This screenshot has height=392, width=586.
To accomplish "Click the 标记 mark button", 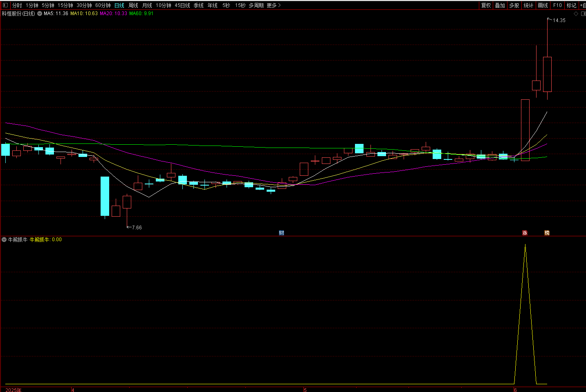I will point(571,5).
